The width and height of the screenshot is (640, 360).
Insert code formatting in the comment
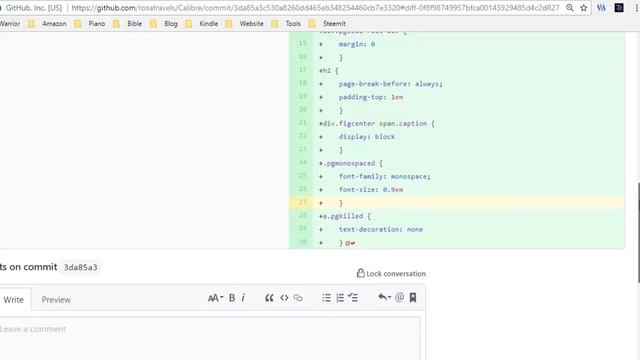click(284, 298)
